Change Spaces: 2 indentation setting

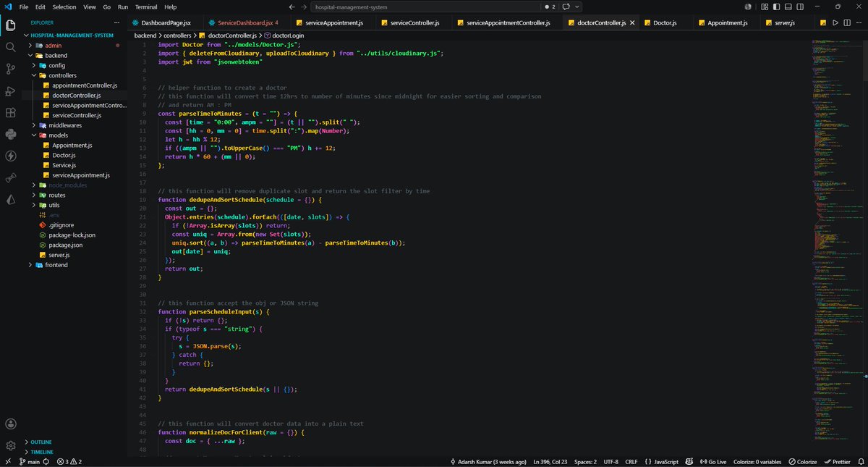click(584, 461)
